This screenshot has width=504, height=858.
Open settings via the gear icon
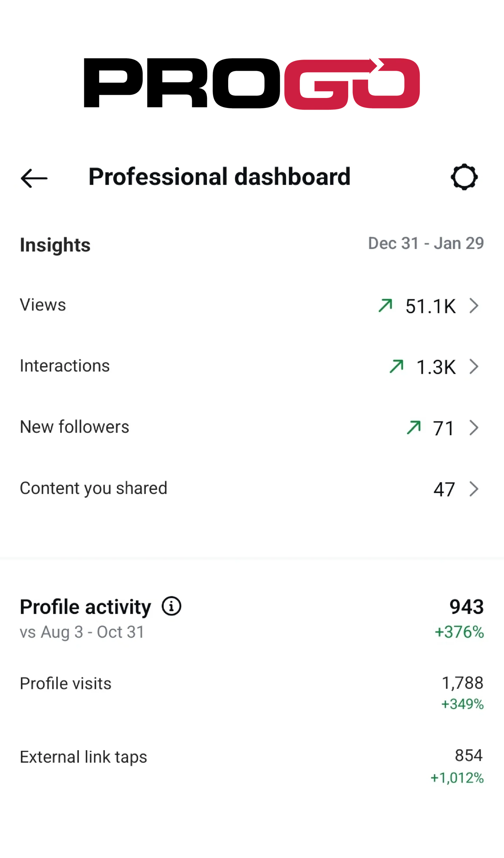[x=464, y=177]
